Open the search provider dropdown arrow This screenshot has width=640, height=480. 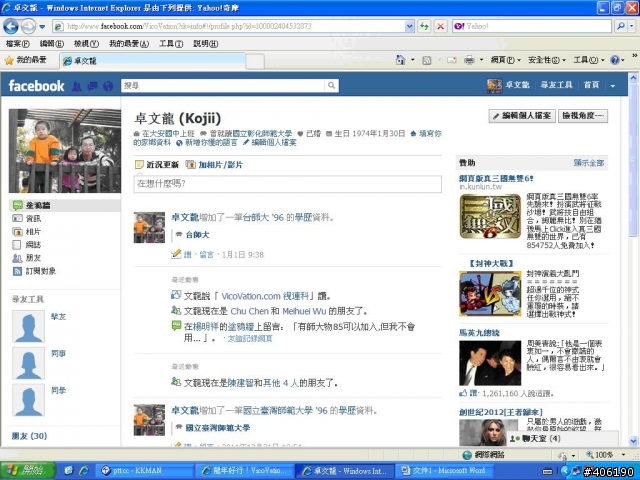[x=632, y=27]
